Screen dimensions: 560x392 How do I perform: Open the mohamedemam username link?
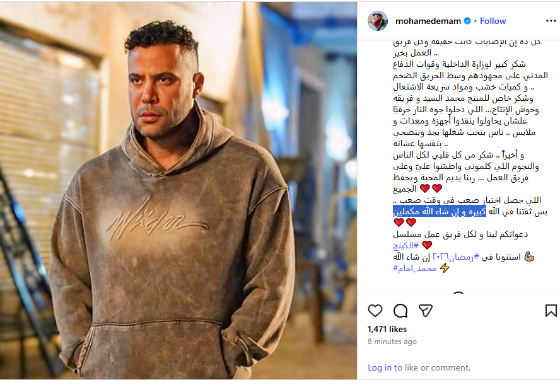pos(428,21)
